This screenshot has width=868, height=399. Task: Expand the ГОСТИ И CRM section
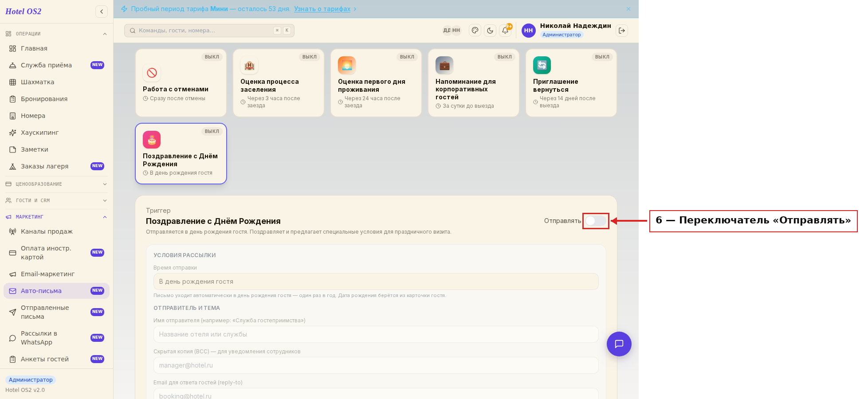[56, 200]
